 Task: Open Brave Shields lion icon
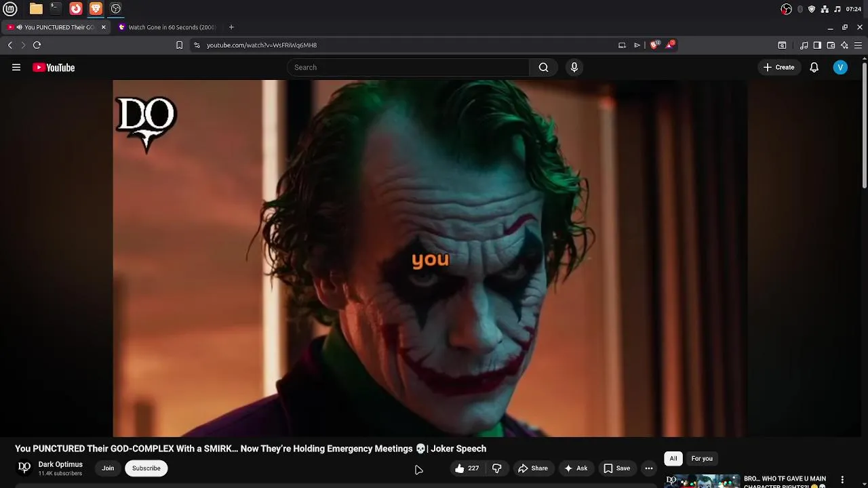[x=654, y=45]
